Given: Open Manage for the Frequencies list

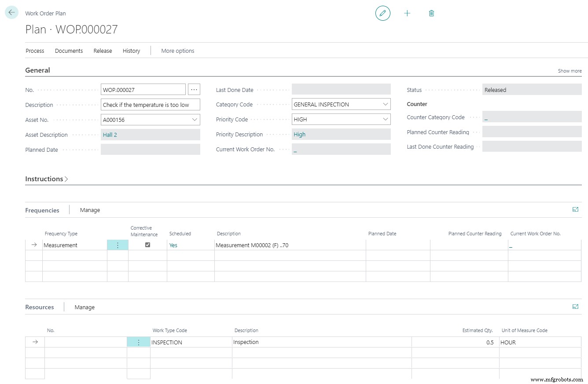Looking at the screenshot, I should (x=90, y=210).
